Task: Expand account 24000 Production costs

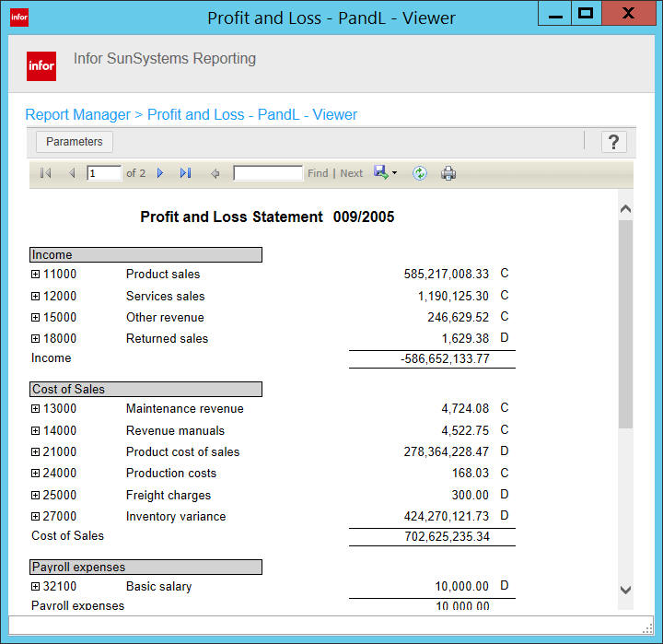Action: click(x=36, y=473)
